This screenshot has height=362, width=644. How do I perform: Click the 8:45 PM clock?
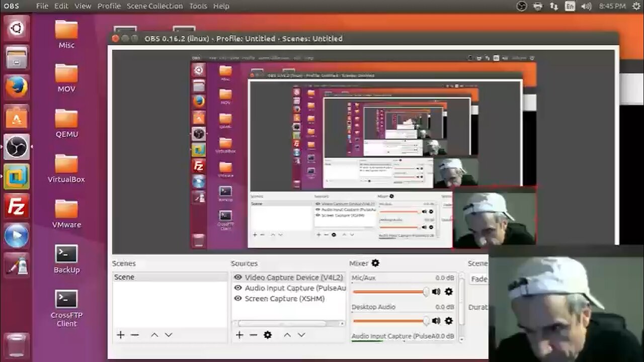coord(612,6)
